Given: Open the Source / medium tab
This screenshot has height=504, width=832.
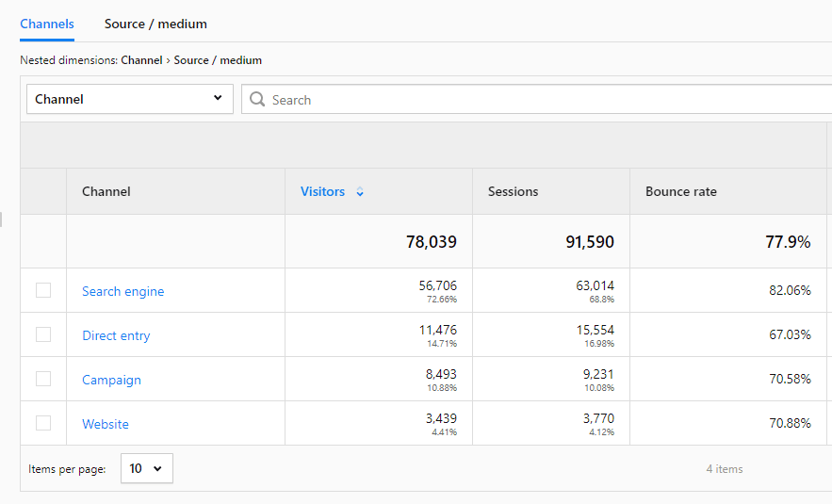Looking at the screenshot, I should point(155,24).
